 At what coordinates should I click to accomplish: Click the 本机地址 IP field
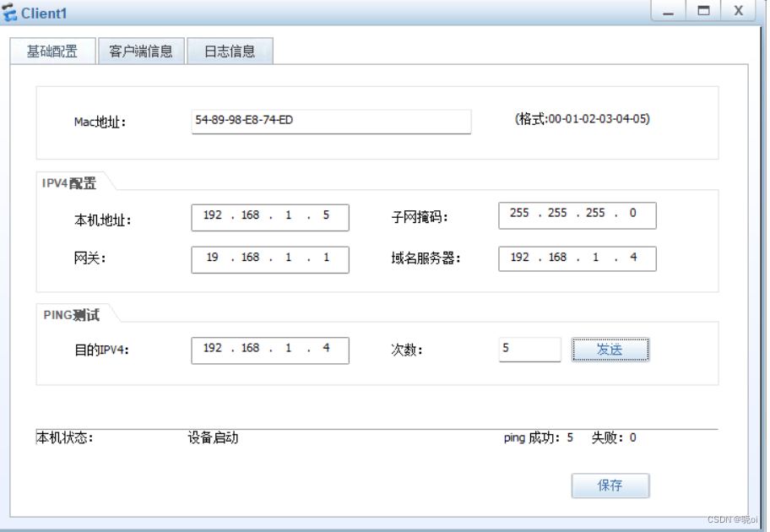270,218
